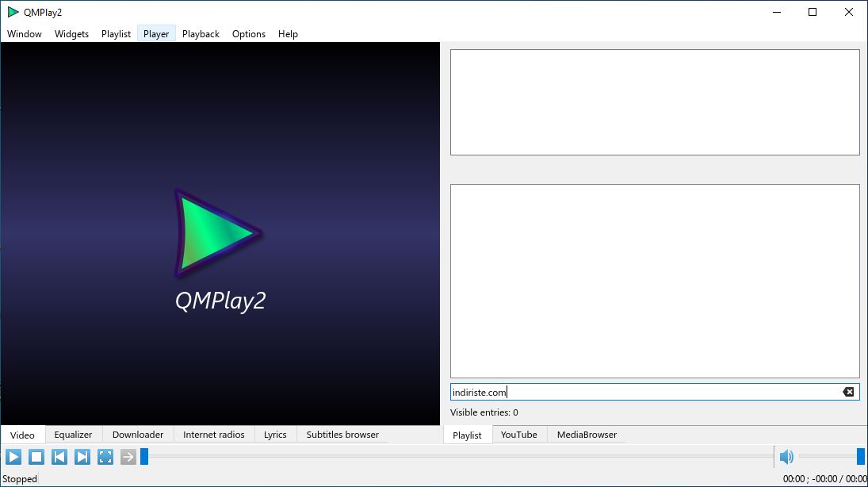This screenshot has height=487, width=868.
Task: Click the empty playlist list area
Action: 655,281
